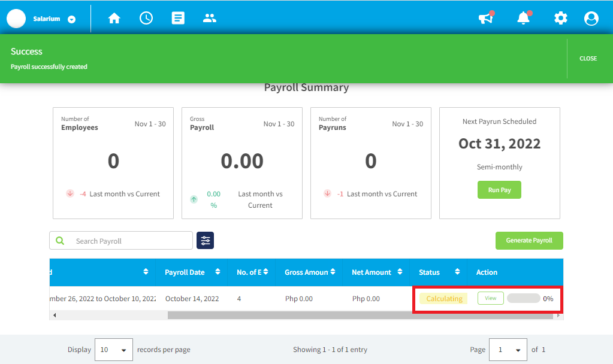Image resolution: width=613 pixels, height=364 pixels.
Task: Click the payroll period October 10 cell
Action: click(102, 299)
